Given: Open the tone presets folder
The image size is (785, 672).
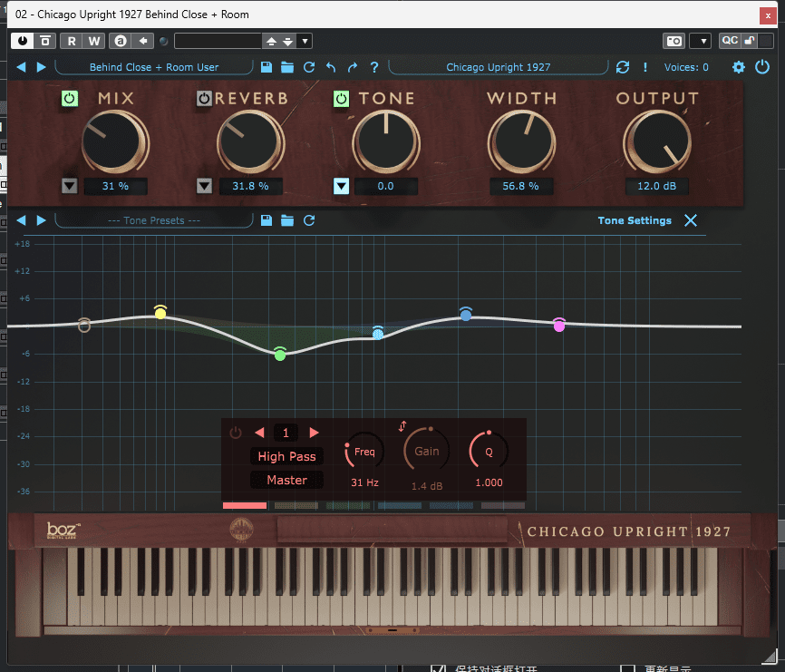Looking at the screenshot, I should point(287,220).
